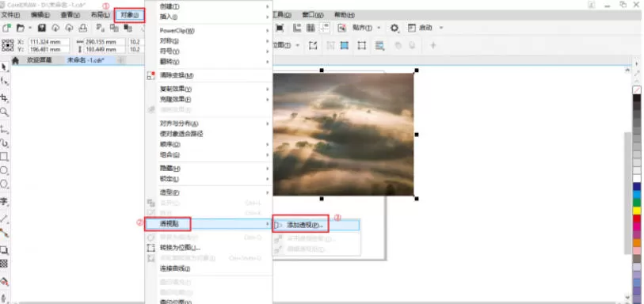Viewport: 644px width, 304px height.
Task: Select the Drop Shadow tool
Action: pos(5,250)
